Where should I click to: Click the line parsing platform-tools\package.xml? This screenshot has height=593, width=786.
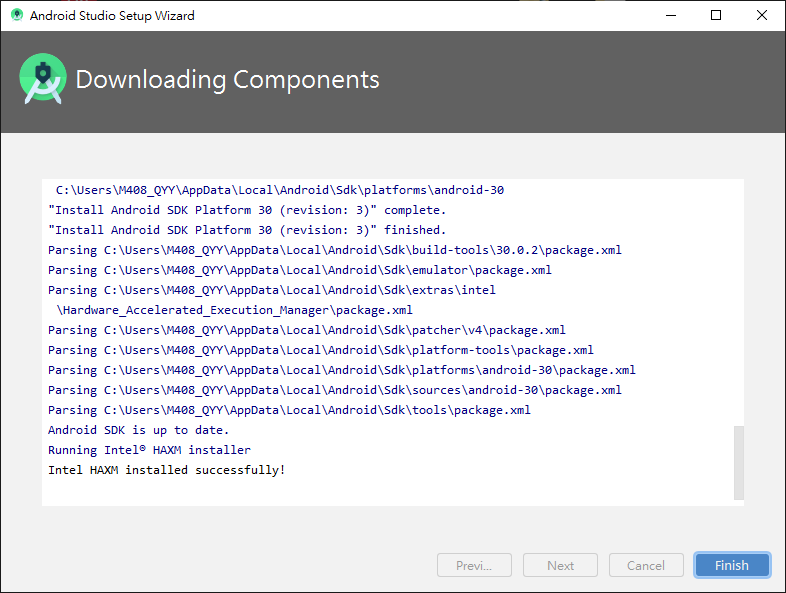coord(321,350)
